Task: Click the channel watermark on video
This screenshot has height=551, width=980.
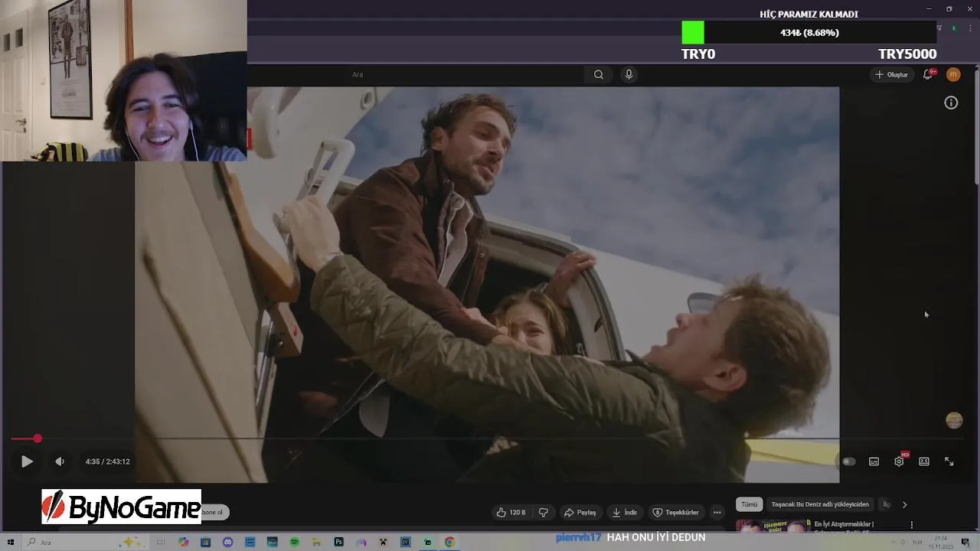Action: [954, 421]
